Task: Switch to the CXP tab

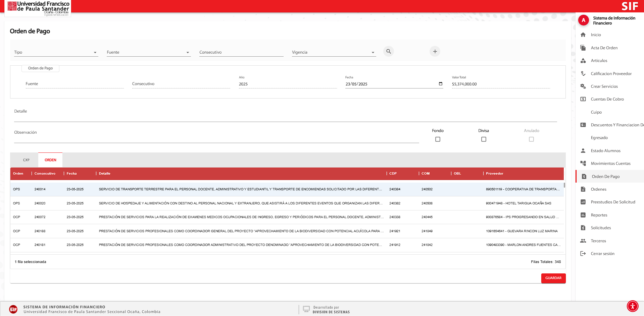Action: (26, 160)
